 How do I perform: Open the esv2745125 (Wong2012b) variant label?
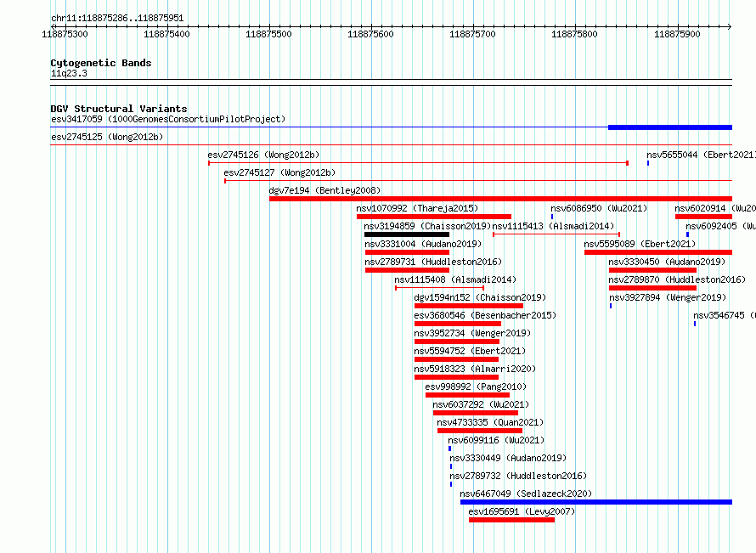(107, 137)
